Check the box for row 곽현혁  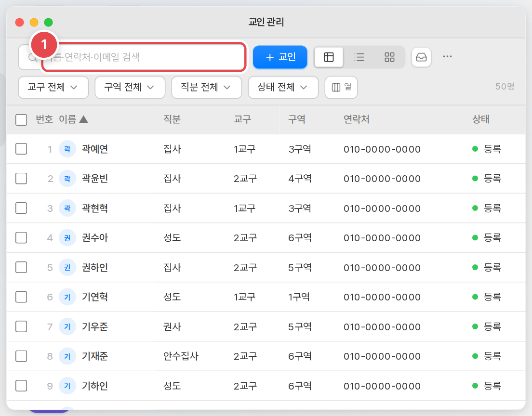(x=21, y=208)
